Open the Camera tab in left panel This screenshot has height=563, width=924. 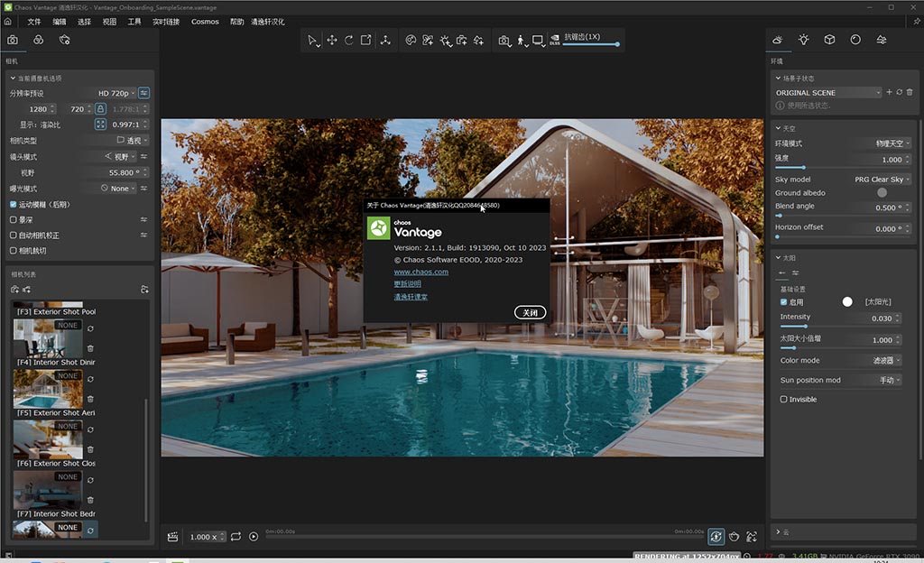coord(13,40)
